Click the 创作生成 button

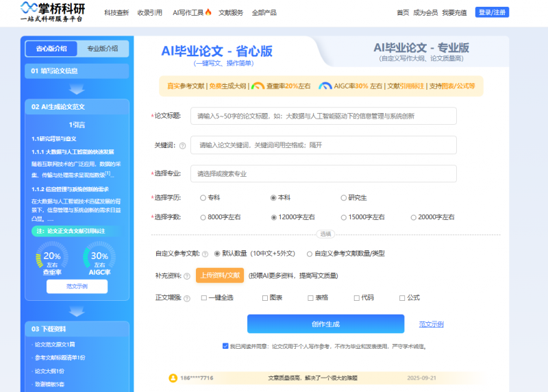pyautogui.click(x=326, y=324)
